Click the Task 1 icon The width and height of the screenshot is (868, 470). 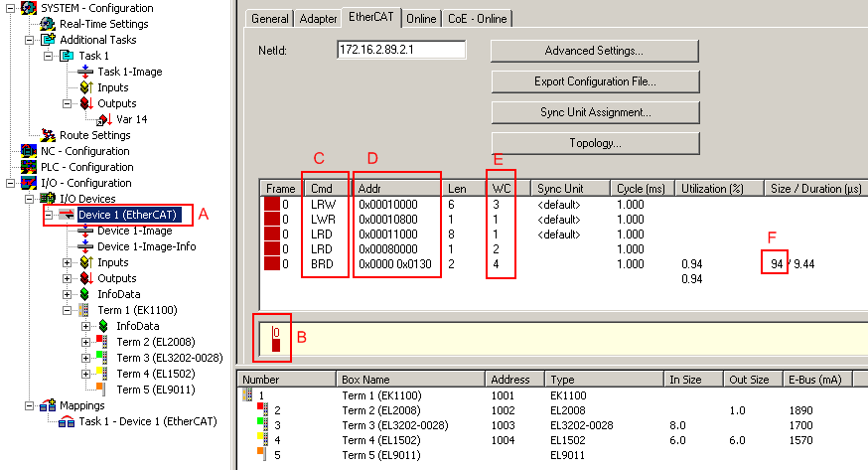coord(67,56)
